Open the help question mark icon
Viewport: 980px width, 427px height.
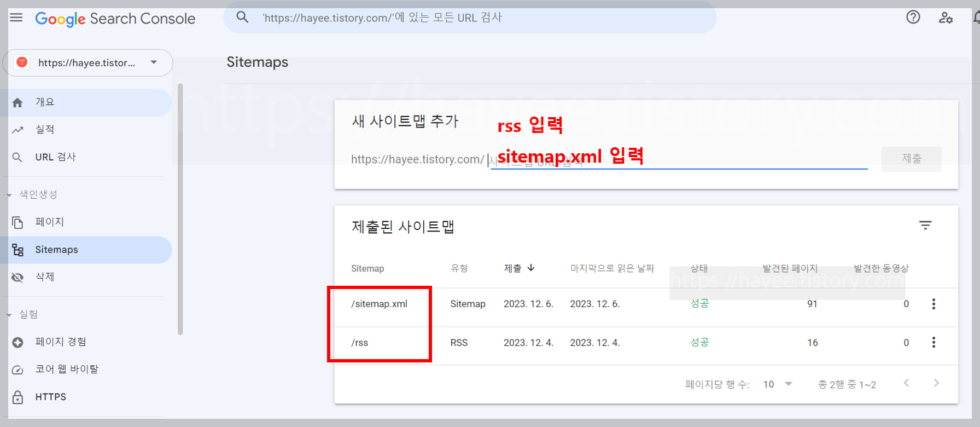coord(913,18)
